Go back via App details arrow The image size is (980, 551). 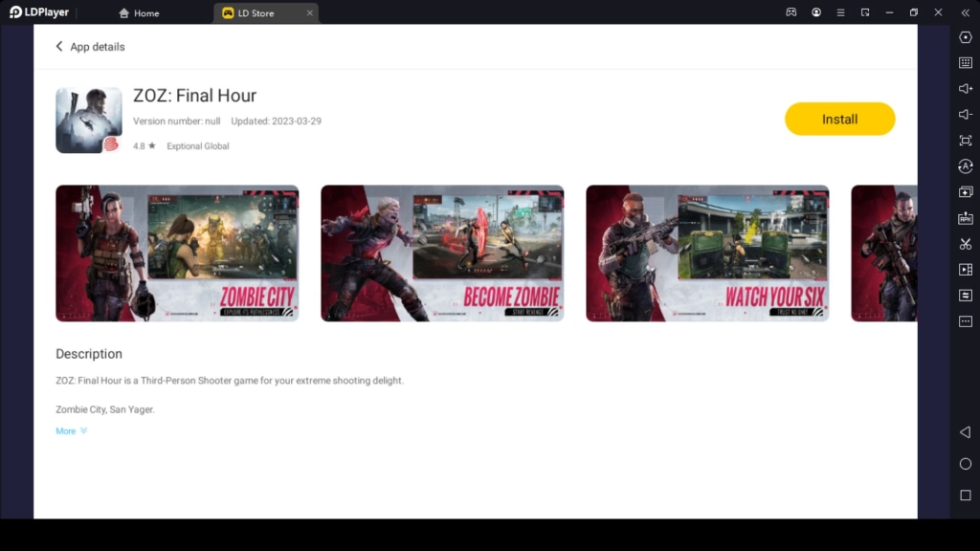(59, 46)
